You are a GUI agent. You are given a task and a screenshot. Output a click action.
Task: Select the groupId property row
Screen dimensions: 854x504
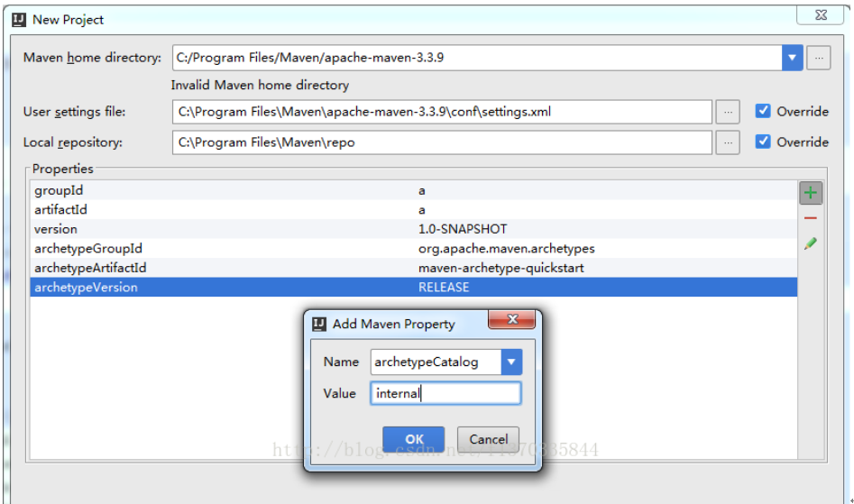click(x=413, y=190)
